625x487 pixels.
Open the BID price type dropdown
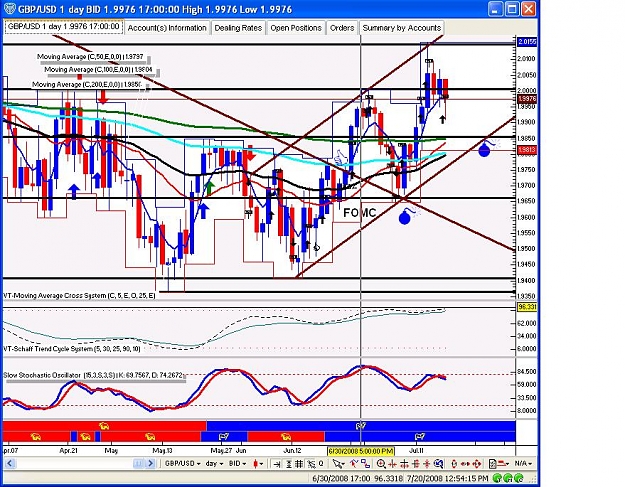point(237,463)
